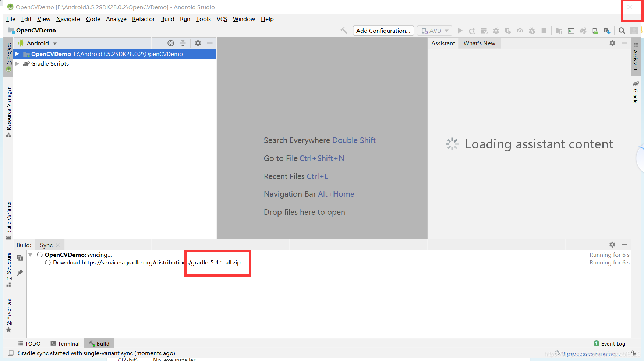644x361 pixels.
Task: Open the Project Structure icon in toolbar
Action: pos(559,31)
